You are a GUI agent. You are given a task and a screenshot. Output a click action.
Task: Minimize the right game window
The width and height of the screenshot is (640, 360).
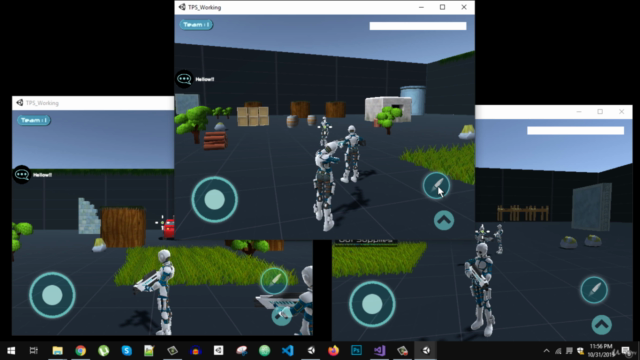(579, 111)
